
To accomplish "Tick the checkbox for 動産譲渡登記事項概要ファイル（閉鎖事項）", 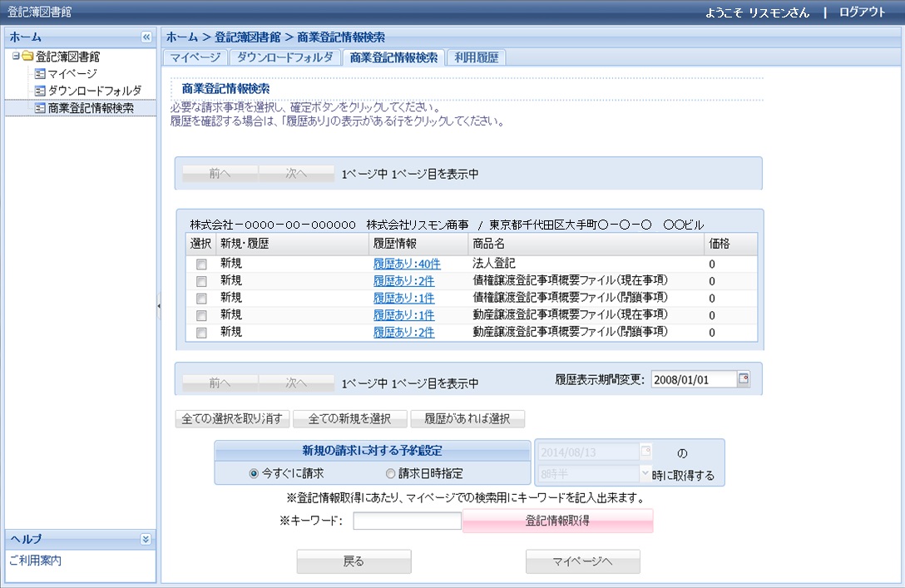I will (199, 332).
